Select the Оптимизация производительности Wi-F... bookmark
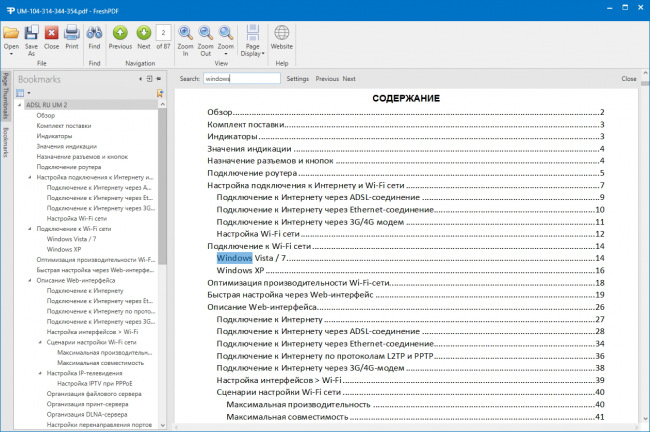 pyautogui.click(x=96, y=260)
